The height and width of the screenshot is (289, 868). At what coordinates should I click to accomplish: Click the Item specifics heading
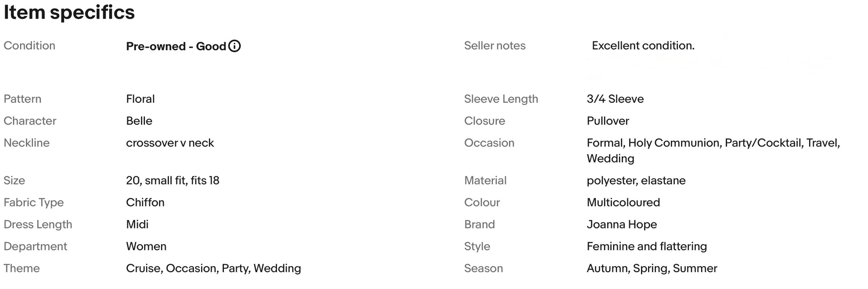[x=69, y=12]
